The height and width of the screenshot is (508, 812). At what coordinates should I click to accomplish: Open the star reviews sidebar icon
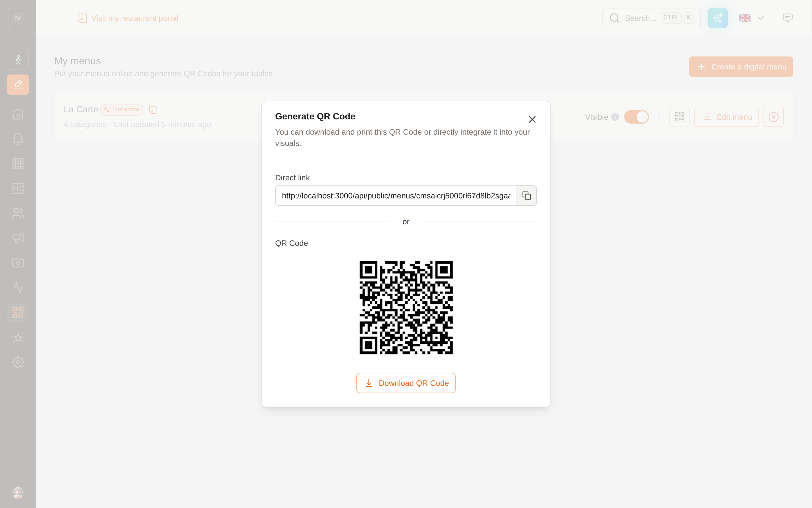18,338
